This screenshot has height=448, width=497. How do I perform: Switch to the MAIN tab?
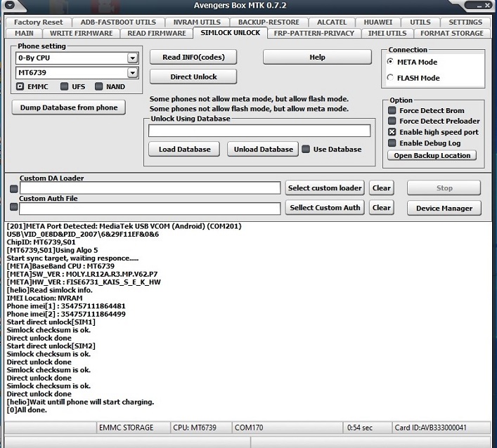[24, 33]
